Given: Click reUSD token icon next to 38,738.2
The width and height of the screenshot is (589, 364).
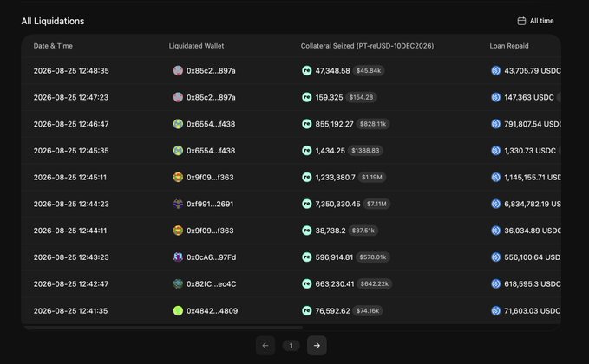Looking at the screenshot, I should point(307,231).
